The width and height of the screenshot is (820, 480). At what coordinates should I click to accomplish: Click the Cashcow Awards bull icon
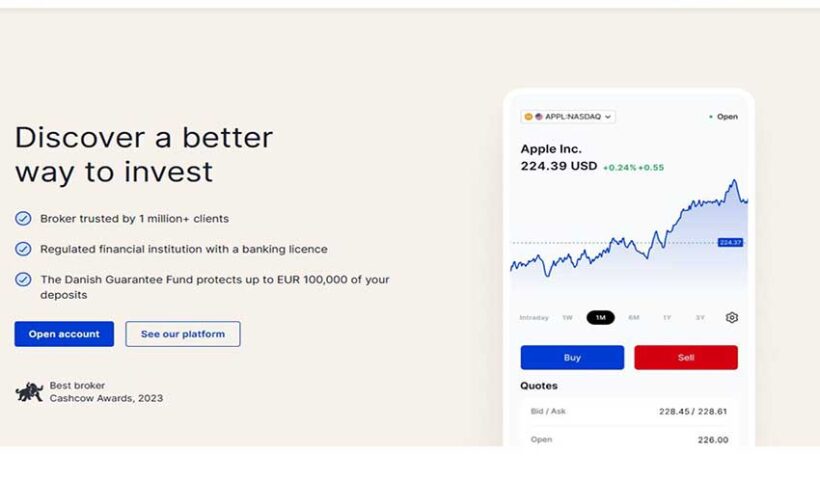point(29,391)
